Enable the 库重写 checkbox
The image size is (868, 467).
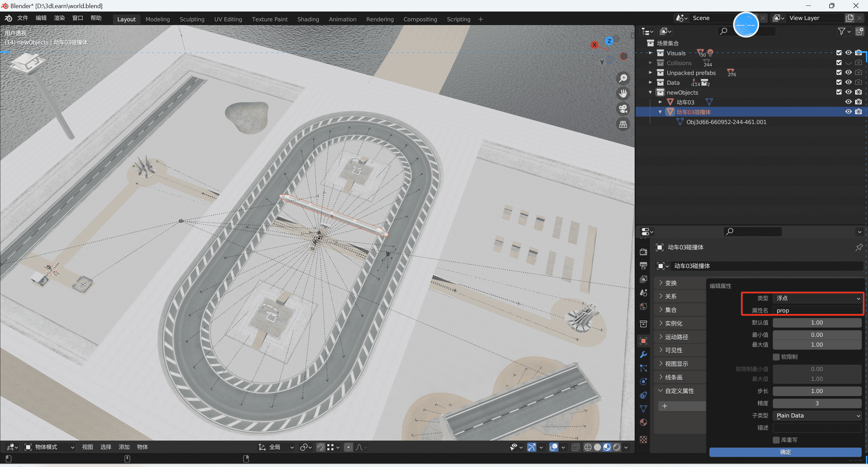(x=776, y=440)
